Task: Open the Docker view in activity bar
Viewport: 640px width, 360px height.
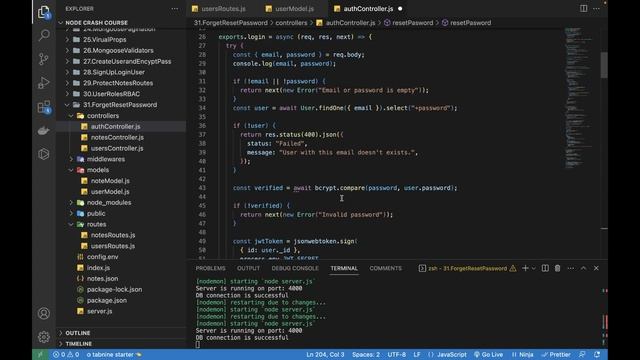Action: [x=44, y=131]
